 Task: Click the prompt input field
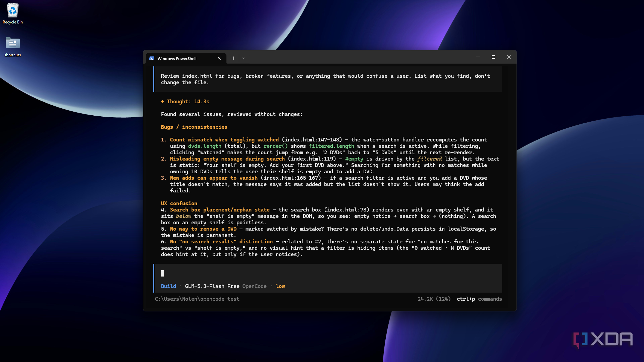click(x=327, y=274)
